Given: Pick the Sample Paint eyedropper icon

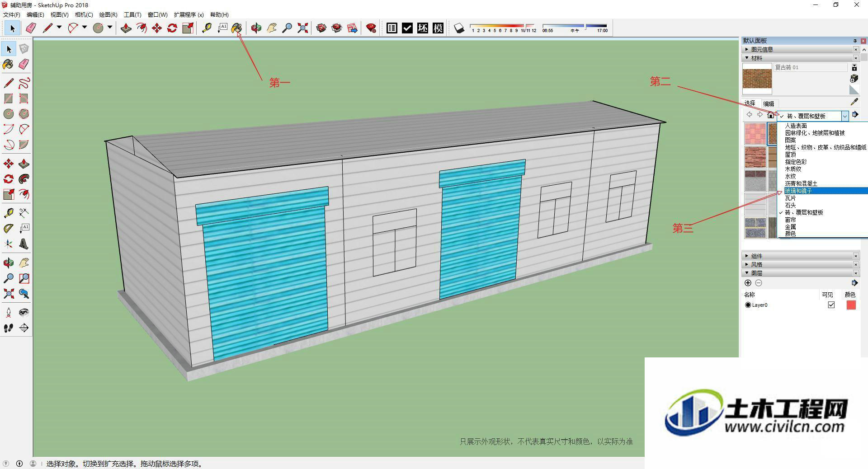Looking at the screenshot, I should [x=854, y=102].
